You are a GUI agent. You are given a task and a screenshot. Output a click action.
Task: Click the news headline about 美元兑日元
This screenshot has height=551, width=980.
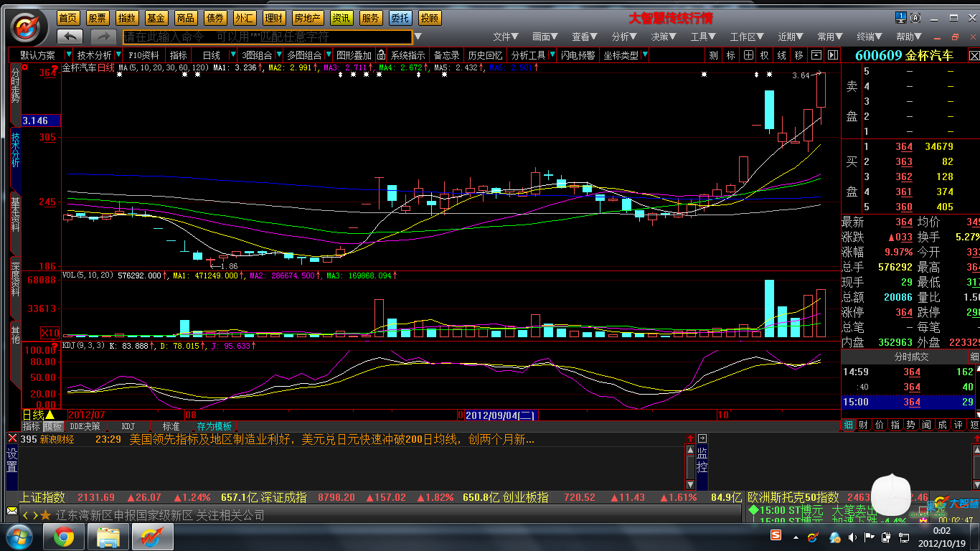331,439
